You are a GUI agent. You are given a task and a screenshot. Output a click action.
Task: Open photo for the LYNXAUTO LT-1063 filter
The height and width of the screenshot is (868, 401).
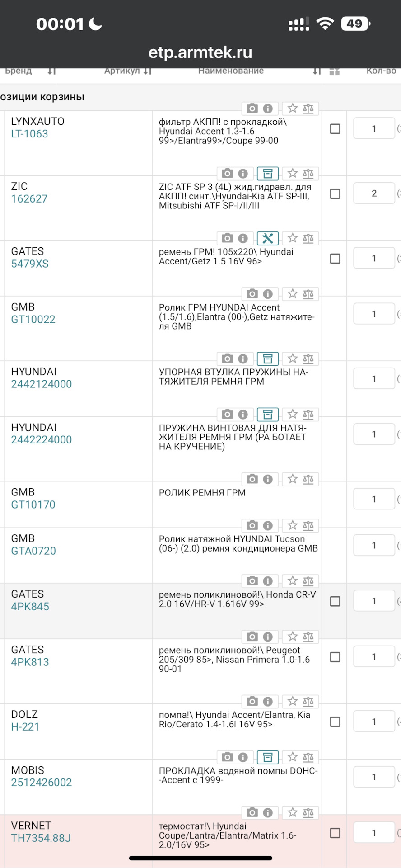(252, 108)
